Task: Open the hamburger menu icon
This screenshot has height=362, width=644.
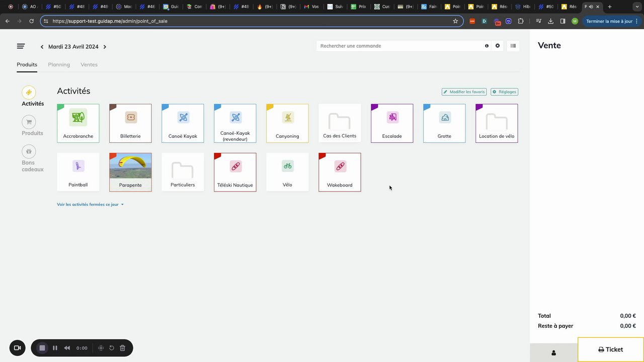Action: pos(21,46)
